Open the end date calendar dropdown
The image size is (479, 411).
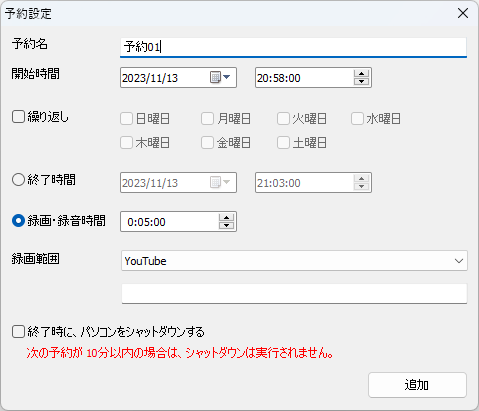[221, 182]
